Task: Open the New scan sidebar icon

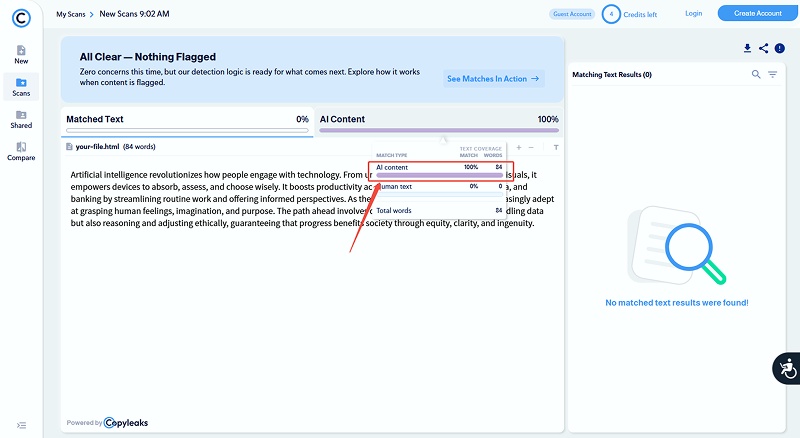Action: pyautogui.click(x=21, y=54)
